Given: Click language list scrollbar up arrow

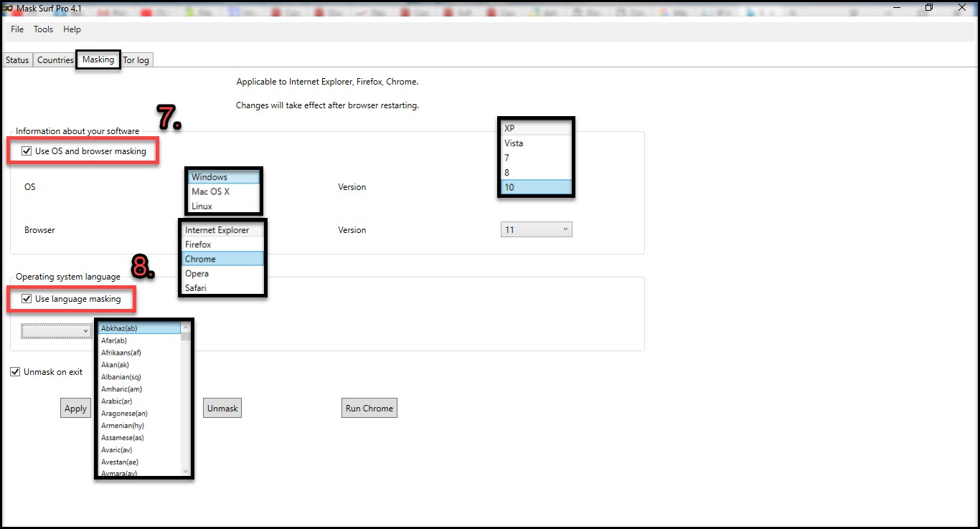Looking at the screenshot, I should (x=186, y=327).
